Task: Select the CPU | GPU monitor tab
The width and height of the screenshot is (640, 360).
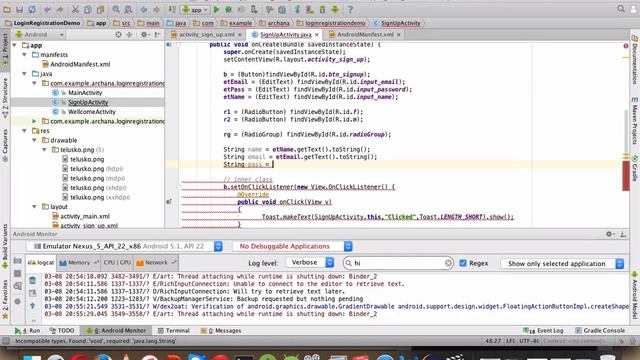Action: (117, 262)
